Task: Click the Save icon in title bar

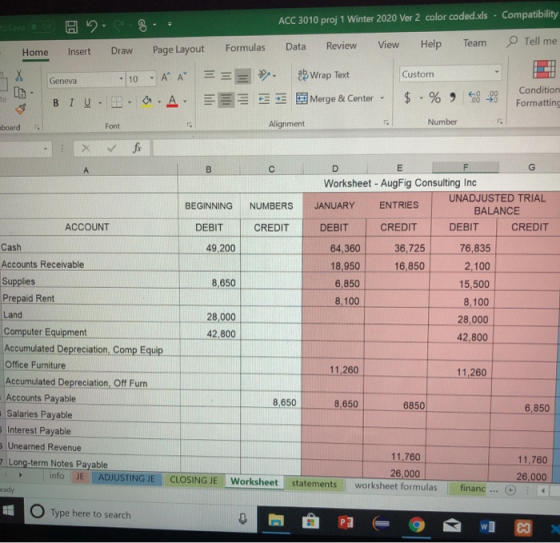Action: click(x=71, y=27)
